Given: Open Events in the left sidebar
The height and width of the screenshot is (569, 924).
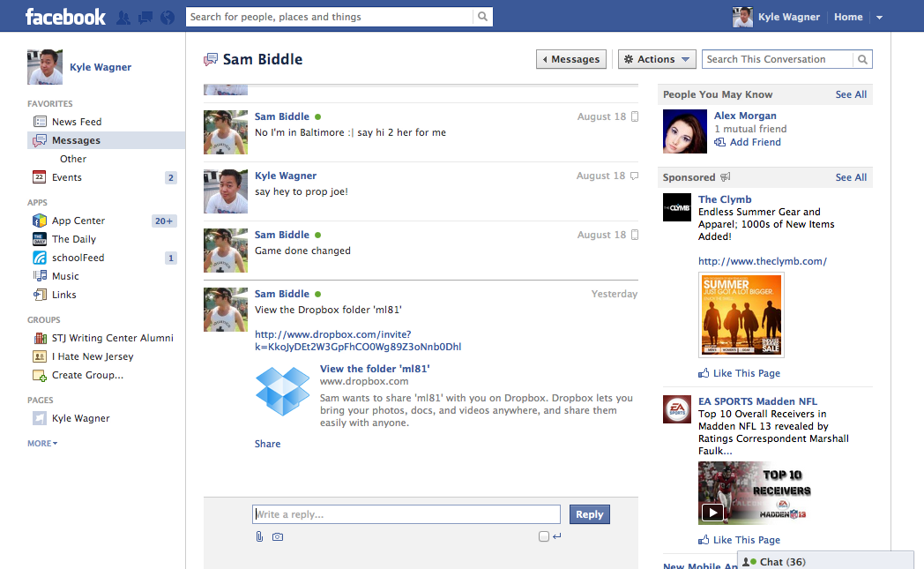Looking at the screenshot, I should click(x=67, y=177).
